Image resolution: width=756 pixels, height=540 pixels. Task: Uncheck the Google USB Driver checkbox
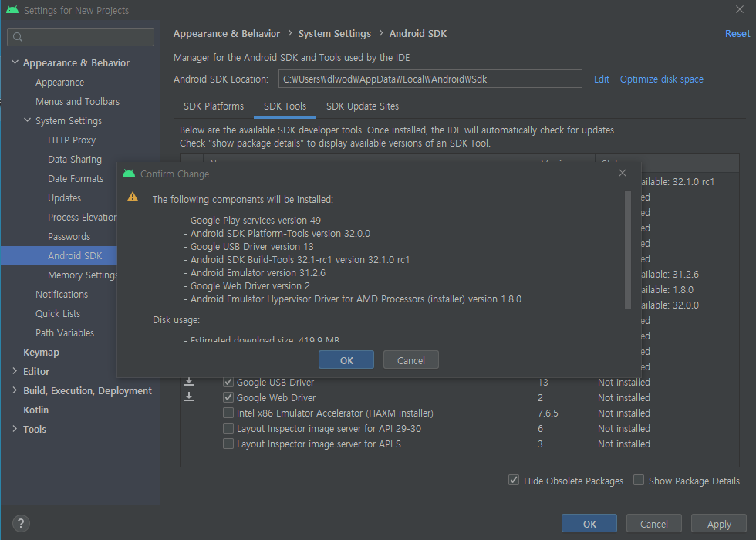228,383
